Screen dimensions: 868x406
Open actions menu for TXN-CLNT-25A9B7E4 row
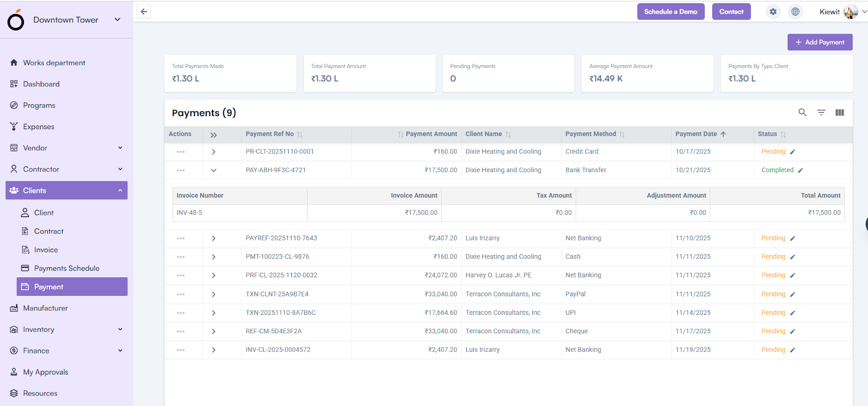(x=181, y=294)
